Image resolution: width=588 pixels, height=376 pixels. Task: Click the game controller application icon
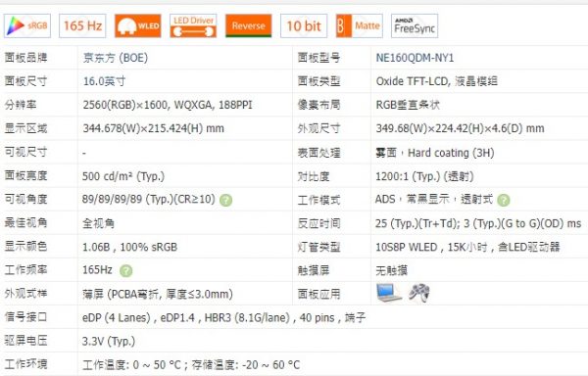pos(419,293)
